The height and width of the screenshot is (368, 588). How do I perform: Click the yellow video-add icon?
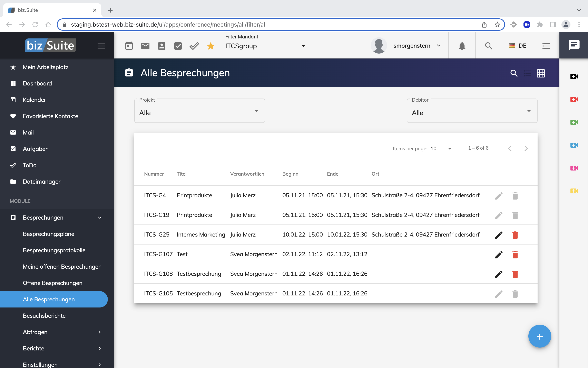tap(574, 191)
